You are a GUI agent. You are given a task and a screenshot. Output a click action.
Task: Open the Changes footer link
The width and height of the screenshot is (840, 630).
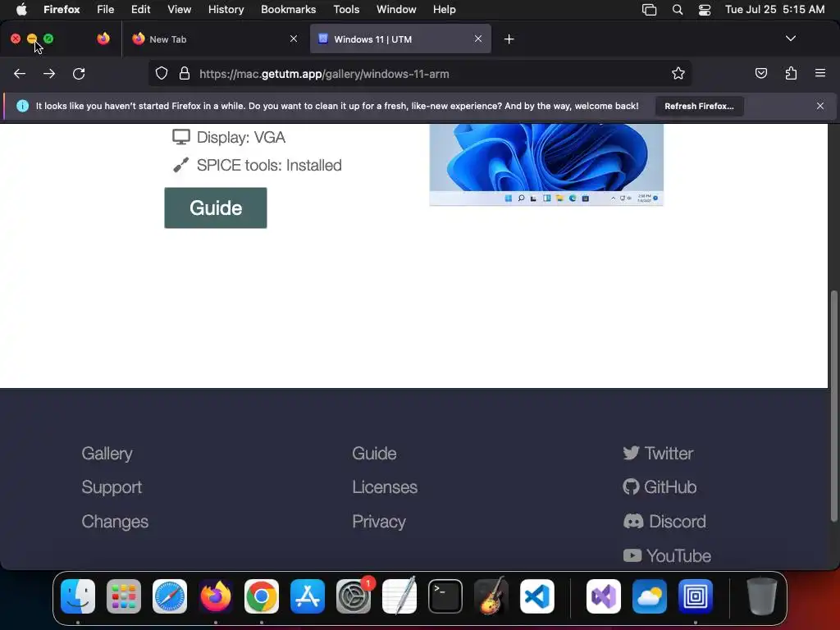115,521
